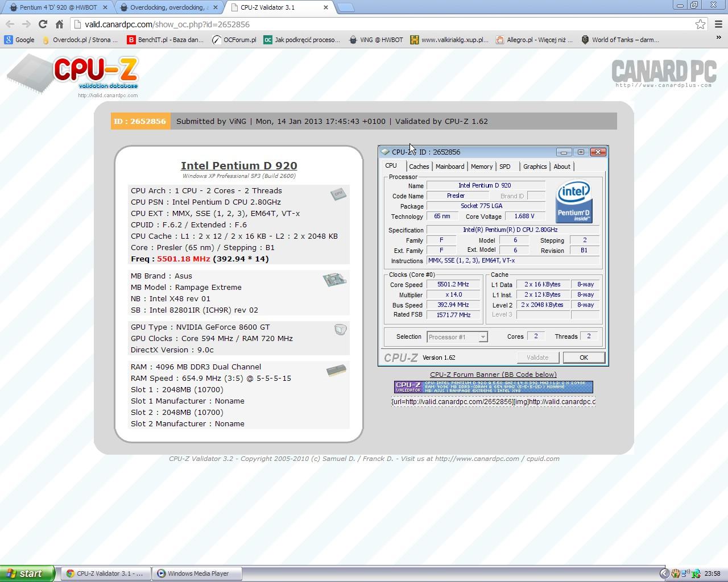Go back using browser back arrow
Screen dimensions: 728x582
coord(10,24)
